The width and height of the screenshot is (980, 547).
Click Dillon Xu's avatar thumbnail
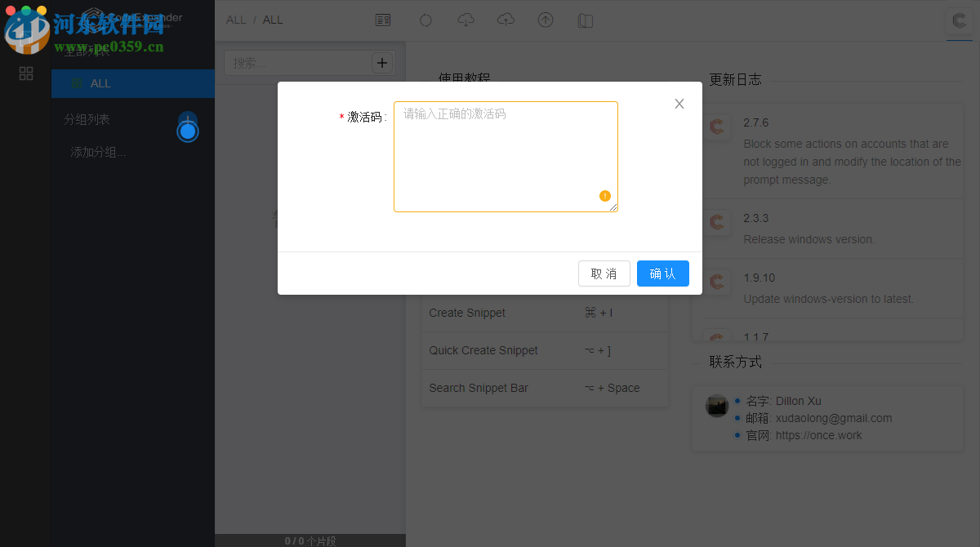(716, 406)
